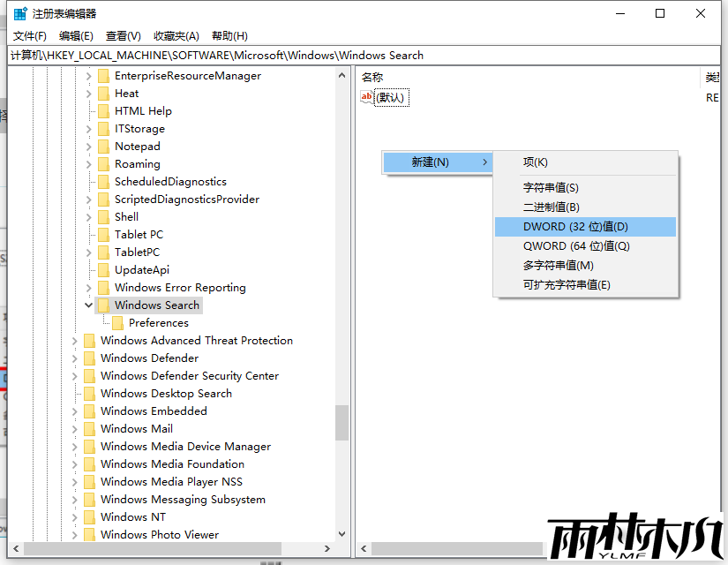
Task: Expand the Tablet PC tree node
Action: tap(87, 234)
